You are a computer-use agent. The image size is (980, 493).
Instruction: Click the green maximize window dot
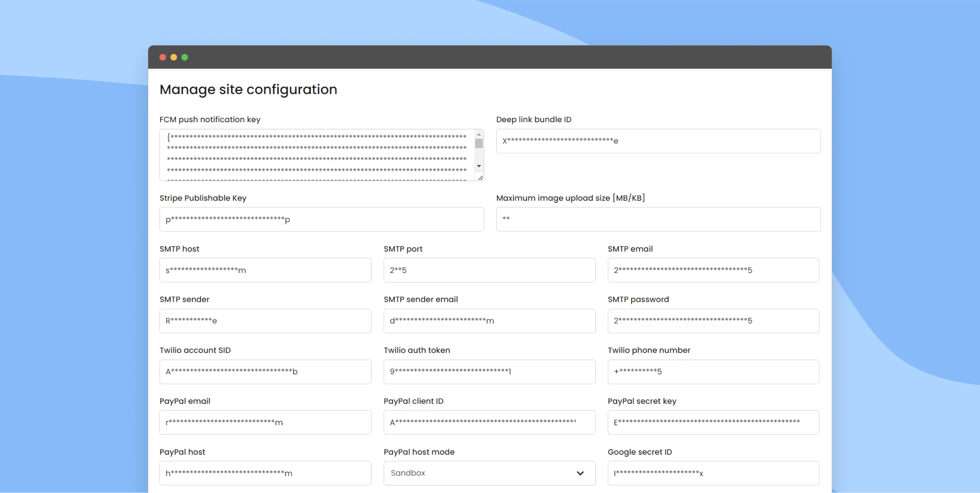pyautogui.click(x=185, y=58)
